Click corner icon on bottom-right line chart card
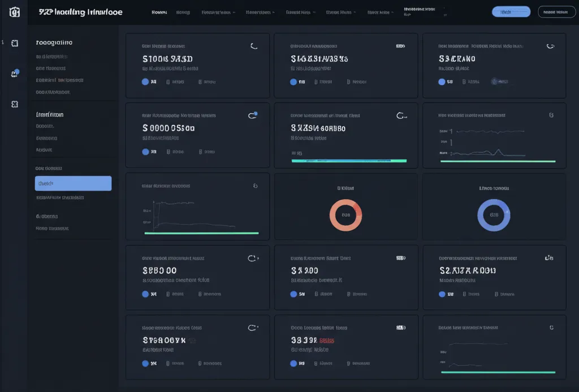Image resolution: width=579 pixels, height=392 pixels. point(551,328)
